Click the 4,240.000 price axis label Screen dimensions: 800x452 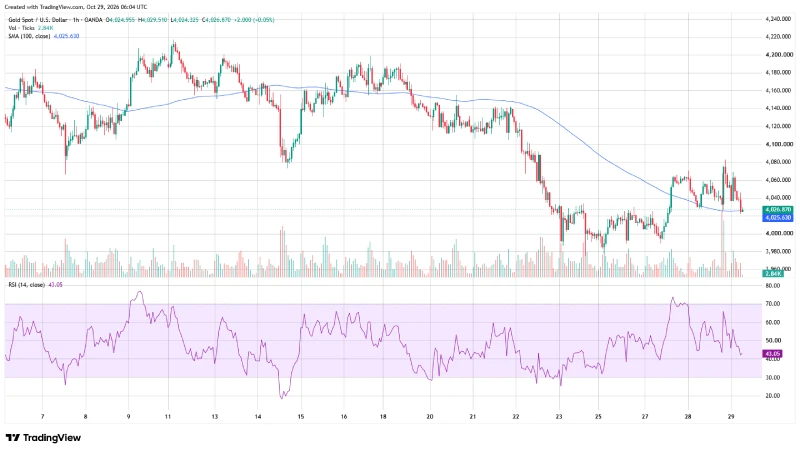click(x=779, y=19)
